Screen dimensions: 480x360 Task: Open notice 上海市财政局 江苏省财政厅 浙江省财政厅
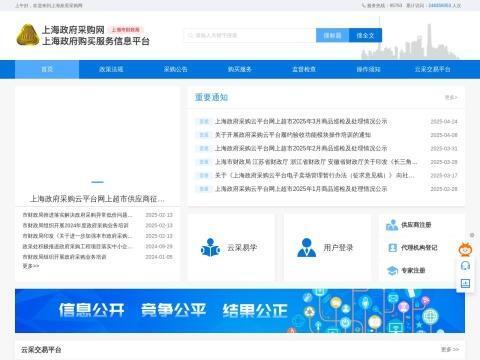[x=316, y=162]
